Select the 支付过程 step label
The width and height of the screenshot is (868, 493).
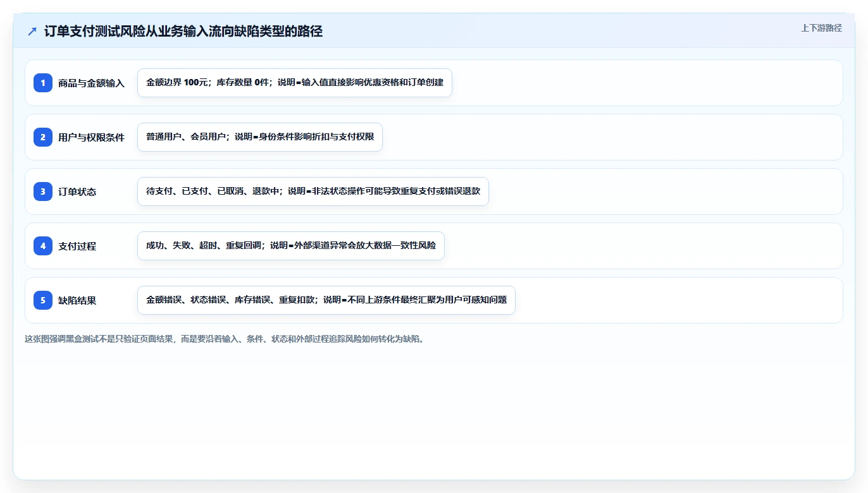pyautogui.click(x=77, y=246)
